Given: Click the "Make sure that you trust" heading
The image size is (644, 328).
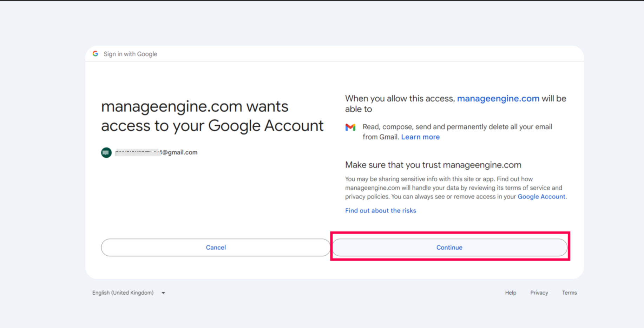Looking at the screenshot, I should tap(433, 165).
